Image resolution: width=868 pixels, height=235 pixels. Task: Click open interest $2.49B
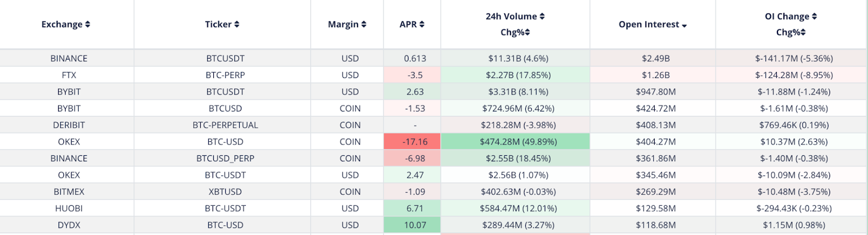(655, 58)
